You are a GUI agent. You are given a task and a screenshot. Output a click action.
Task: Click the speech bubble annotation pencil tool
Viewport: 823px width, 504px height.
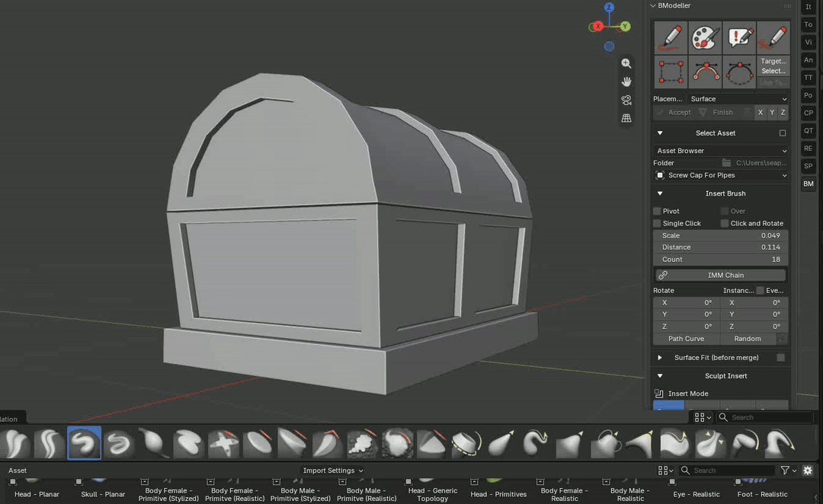click(x=739, y=38)
